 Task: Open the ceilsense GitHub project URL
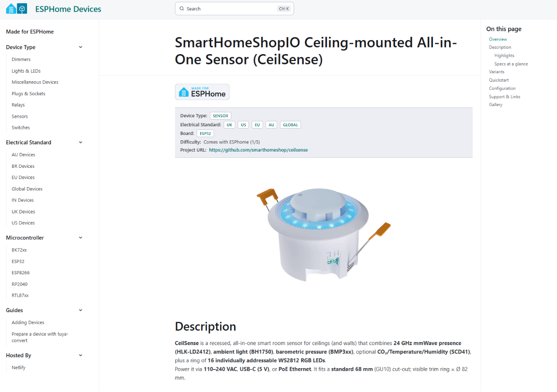pos(258,150)
